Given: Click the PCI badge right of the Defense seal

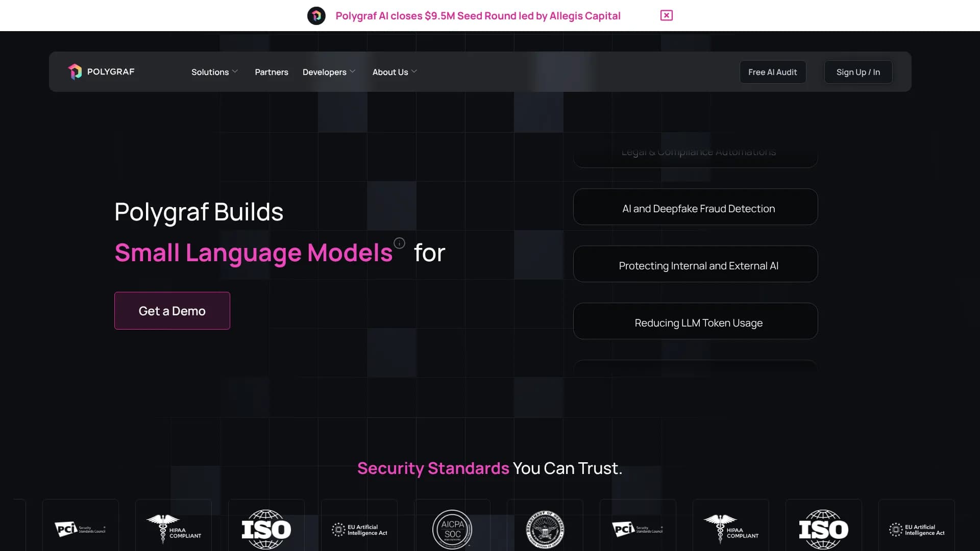Looking at the screenshot, I should [638, 529].
